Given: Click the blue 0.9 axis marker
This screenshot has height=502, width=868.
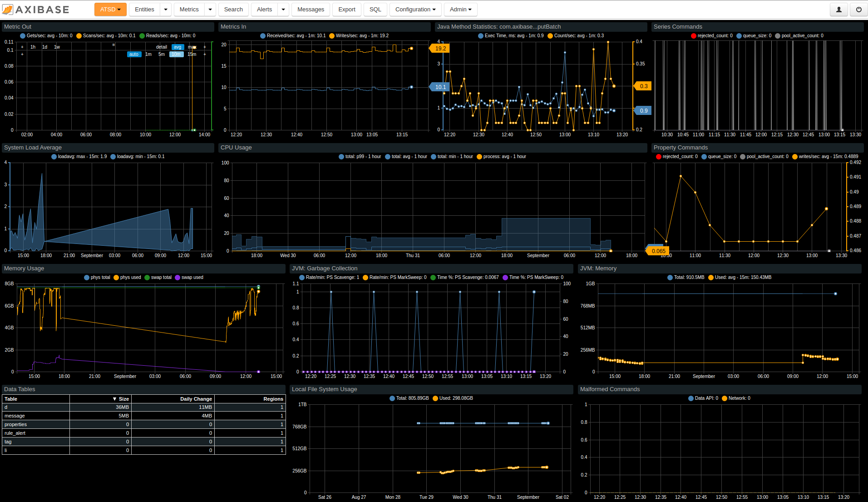Looking at the screenshot, I should [x=643, y=110].
